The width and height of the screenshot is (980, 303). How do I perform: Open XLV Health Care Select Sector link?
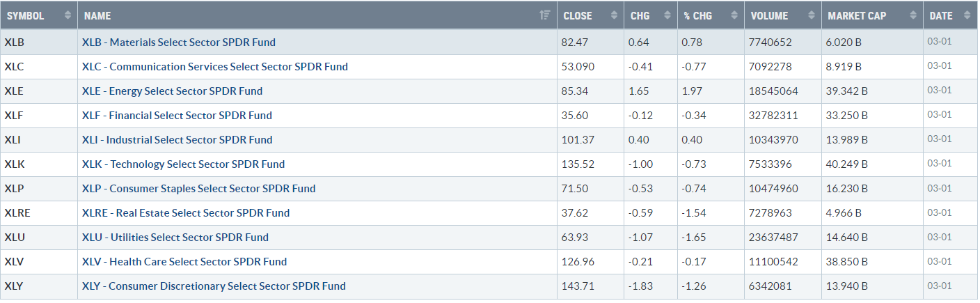(184, 262)
